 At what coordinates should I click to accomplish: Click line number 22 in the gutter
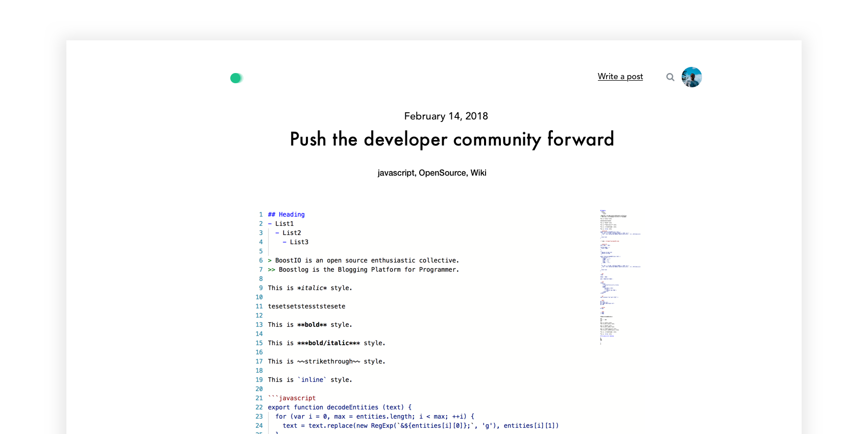(259, 407)
